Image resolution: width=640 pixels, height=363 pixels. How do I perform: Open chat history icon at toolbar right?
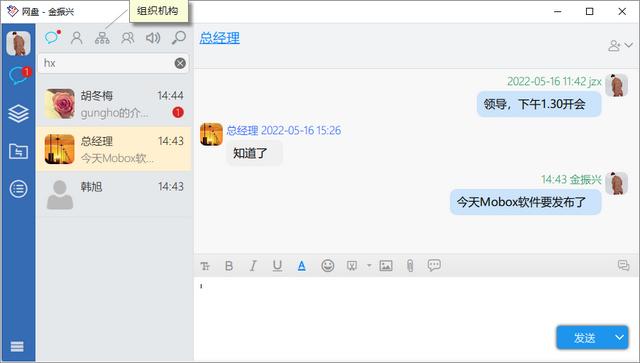tap(623, 265)
